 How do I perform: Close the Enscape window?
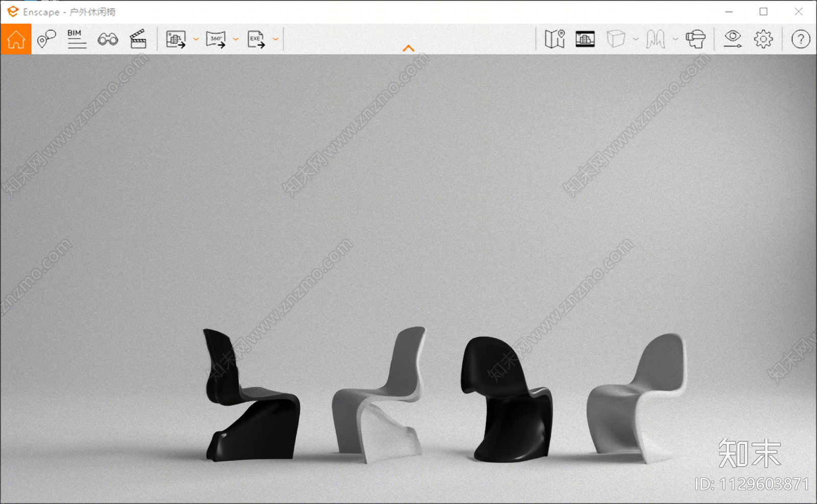799,11
